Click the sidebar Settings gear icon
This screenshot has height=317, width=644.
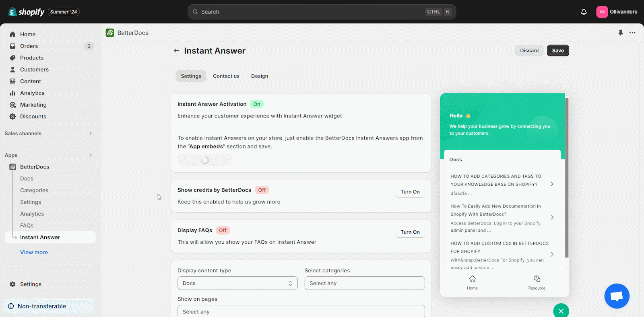[12, 284]
